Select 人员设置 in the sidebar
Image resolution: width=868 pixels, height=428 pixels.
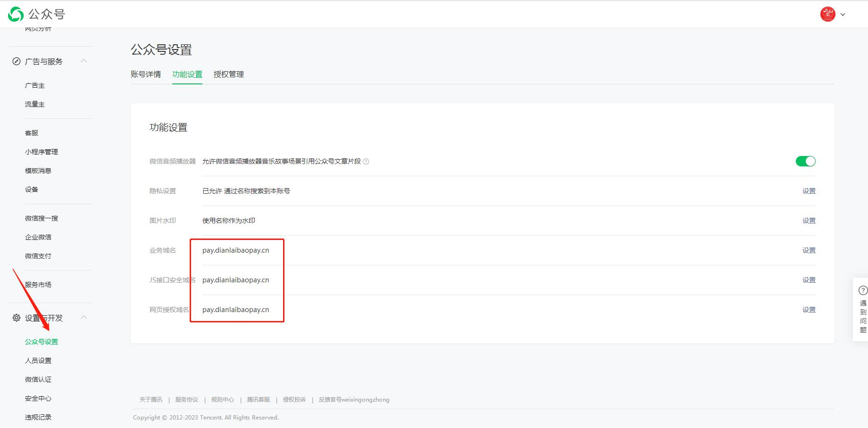tap(38, 361)
